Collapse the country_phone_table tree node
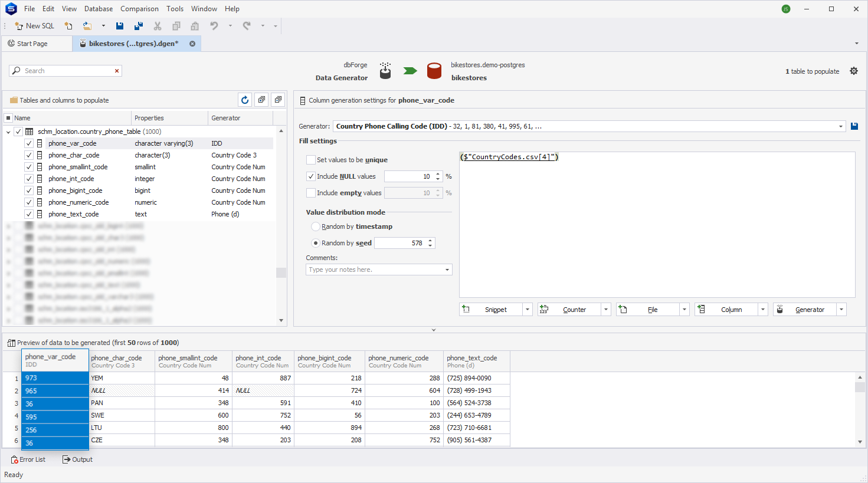868x483 pixels. click(x=8, y=132)
